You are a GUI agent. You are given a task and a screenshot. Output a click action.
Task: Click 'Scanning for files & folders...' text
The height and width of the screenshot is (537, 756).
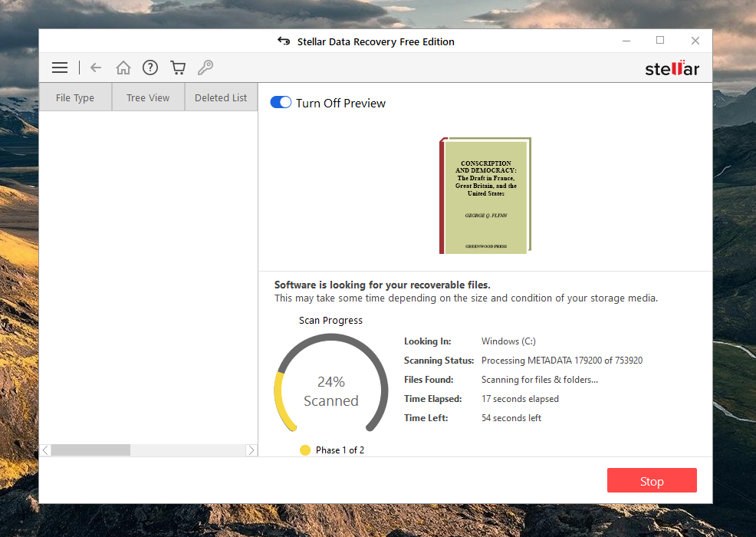click(x=540, y=380)
